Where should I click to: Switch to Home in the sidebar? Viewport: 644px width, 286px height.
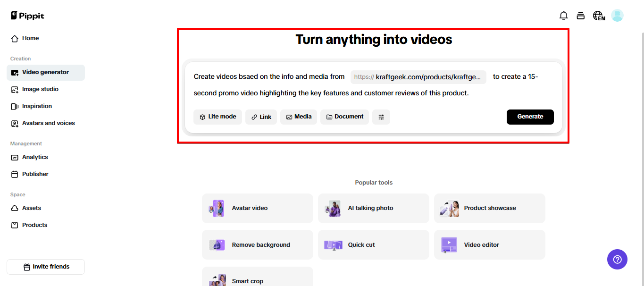29,38
